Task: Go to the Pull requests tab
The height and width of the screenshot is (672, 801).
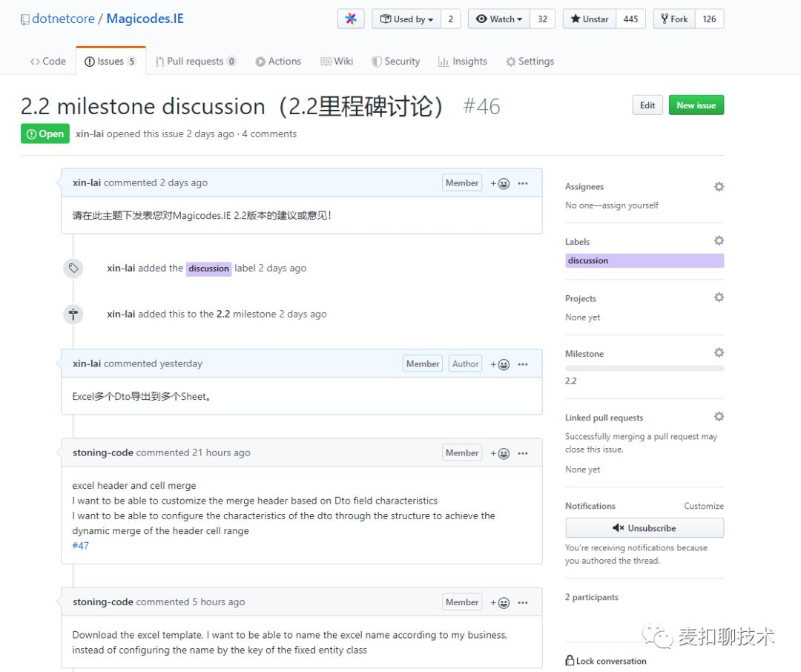Action: tap(195, 62)
